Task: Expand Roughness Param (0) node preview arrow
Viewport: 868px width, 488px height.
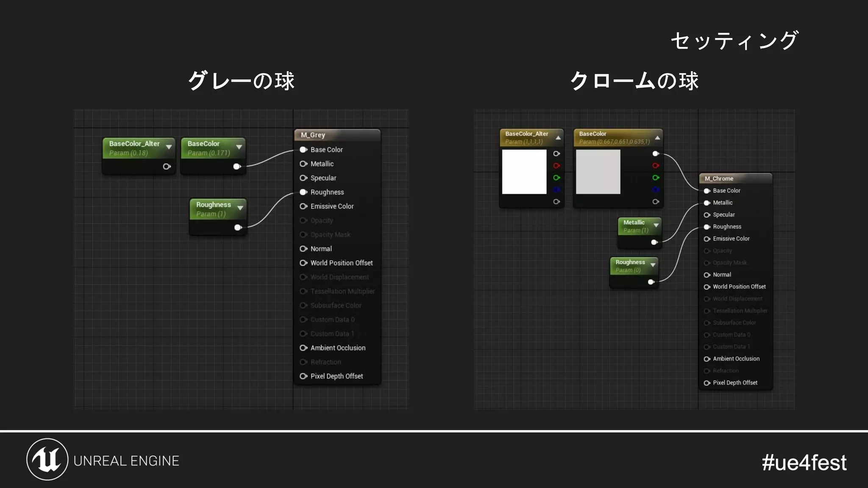Action: click(x=653, y=265)
